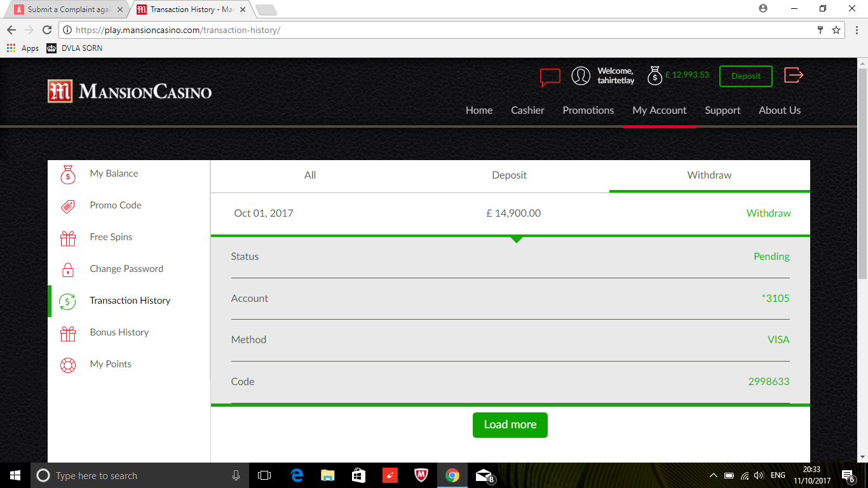This screenshot has width=868, height=488.
Task: Open the Chrome Apps grid icon
Action: point(11,48)
